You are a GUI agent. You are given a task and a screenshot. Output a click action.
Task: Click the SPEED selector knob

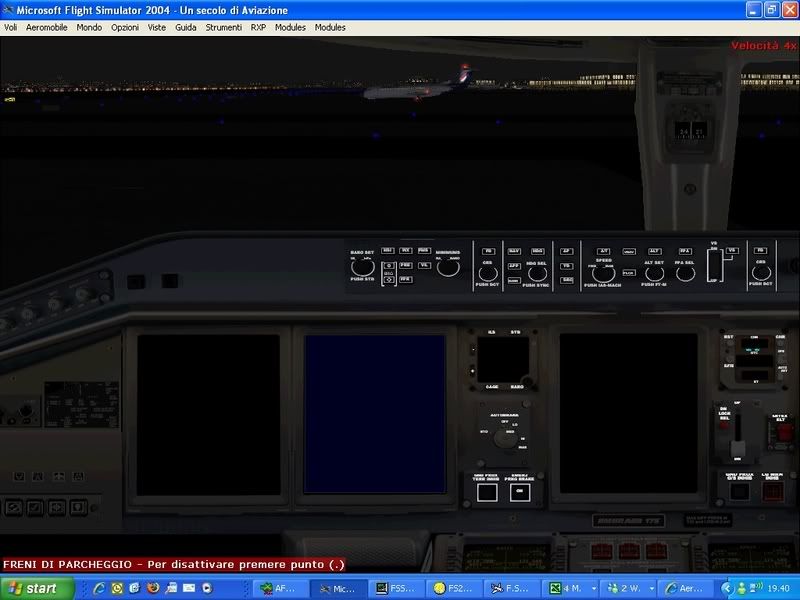[603, 274]
